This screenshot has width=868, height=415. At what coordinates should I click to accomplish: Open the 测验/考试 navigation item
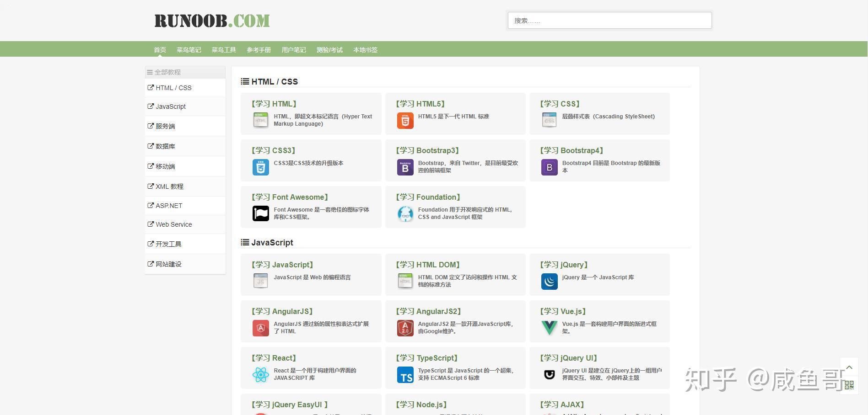(x=329, y=50)
